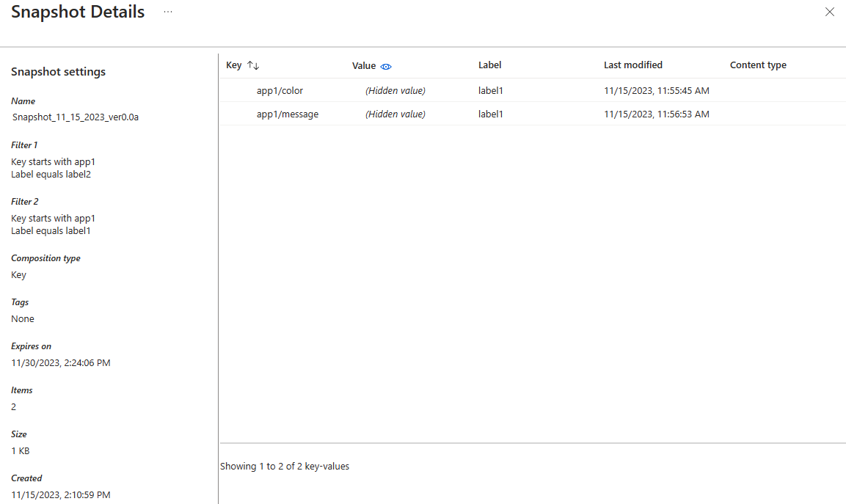Open the Snapshot Details ellipsis menu
This screenshot has width=846, height=504.
(x=168, y=12)
